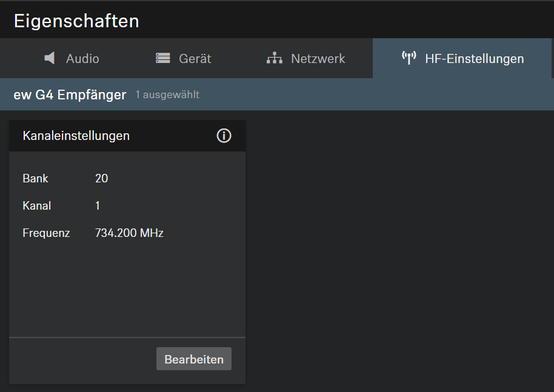This screenshot has height=392, width=554.
Task: Click the device rack icon beside Gerät
Action: tap(162, 58)
